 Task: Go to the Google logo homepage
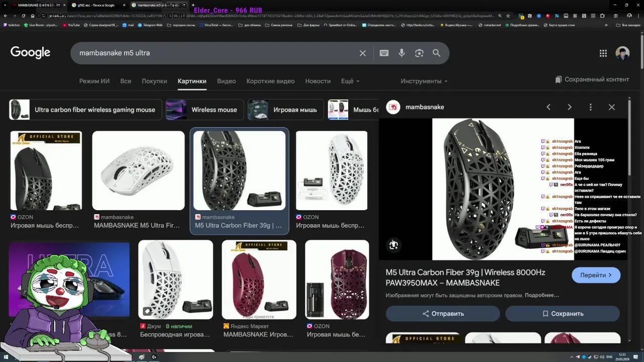[x=30, y=53]
